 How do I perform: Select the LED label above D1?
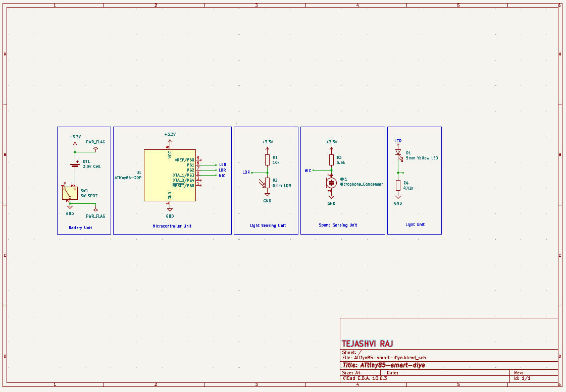(398, 141)
